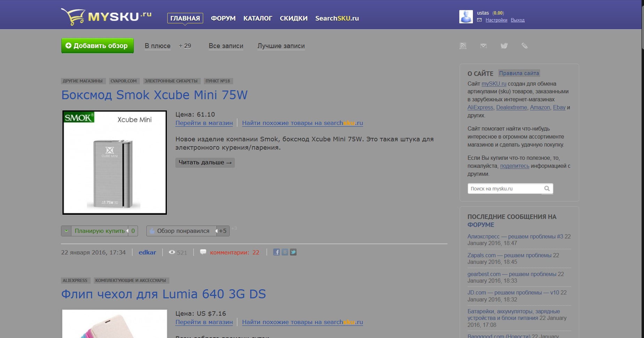Follow the Перейти в магазин link
644x338 pixels.
204,123
